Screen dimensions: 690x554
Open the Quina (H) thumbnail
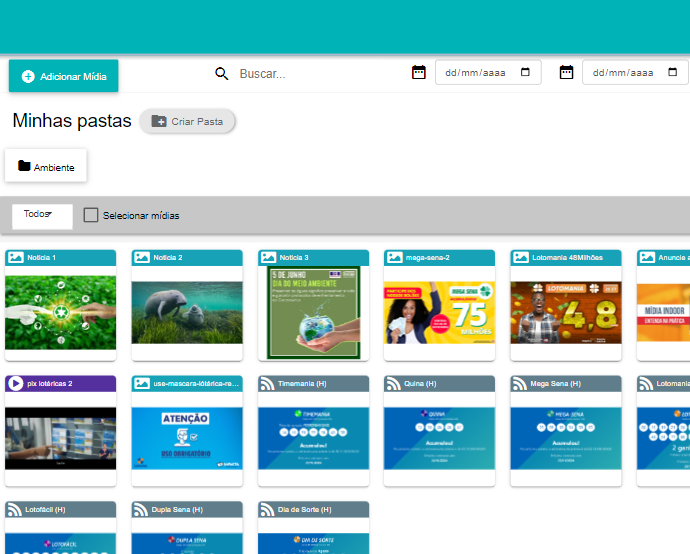tap(439, 438)
